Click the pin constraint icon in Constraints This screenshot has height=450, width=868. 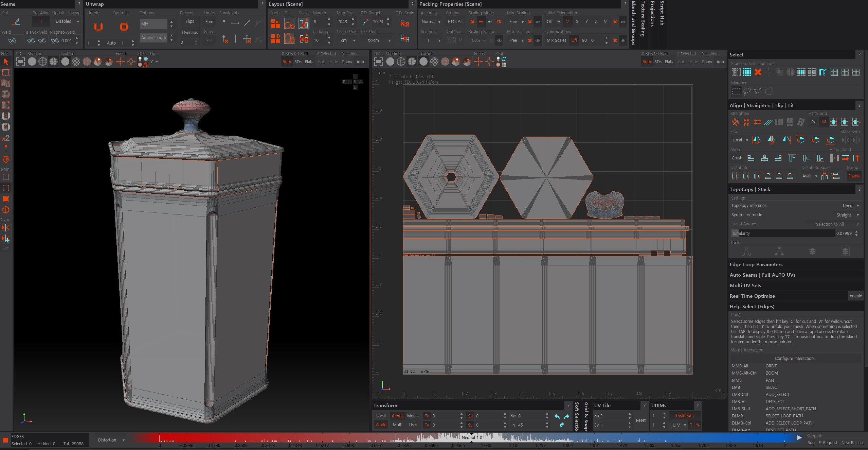tap(224, 23)
